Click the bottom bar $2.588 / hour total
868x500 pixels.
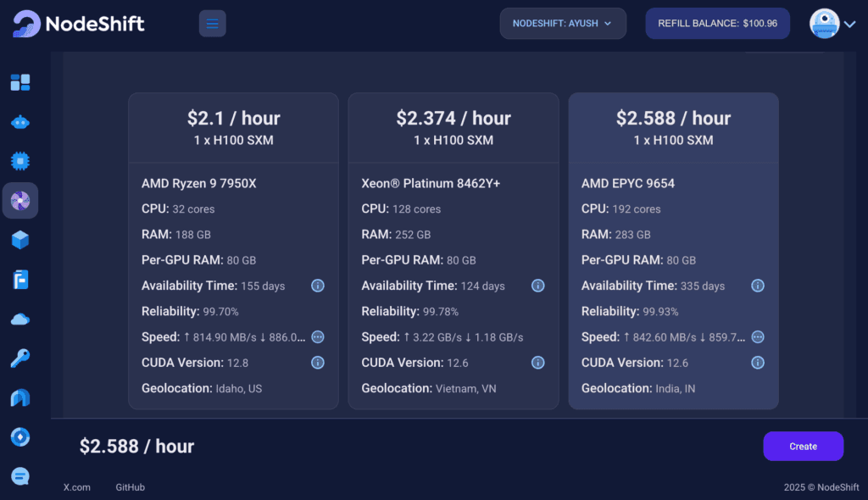click(136, 447)
